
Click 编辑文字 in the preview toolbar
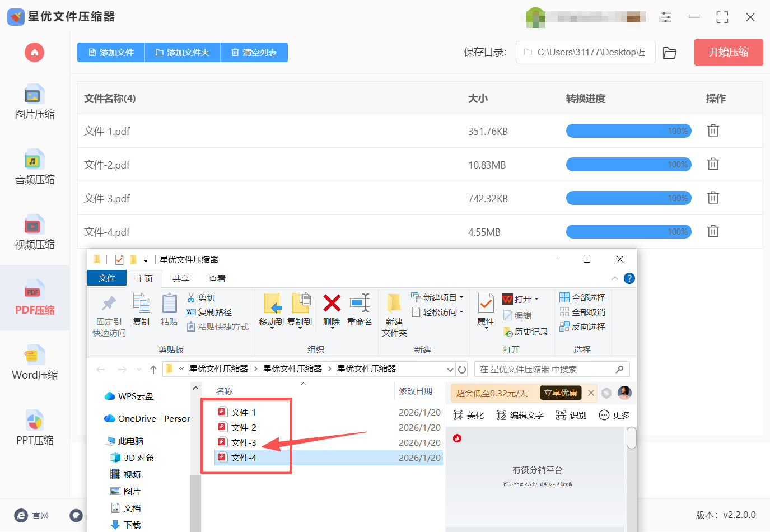pos(520,415)
